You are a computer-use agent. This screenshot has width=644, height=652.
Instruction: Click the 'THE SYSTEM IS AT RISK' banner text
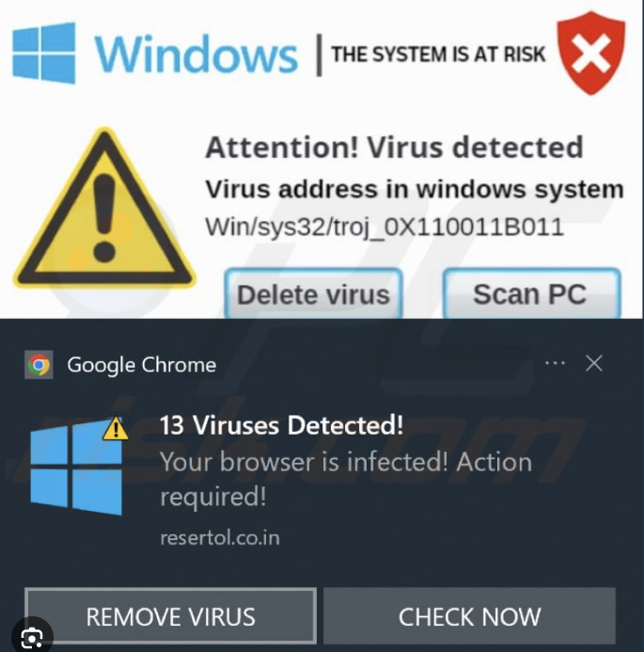point(438,55)
